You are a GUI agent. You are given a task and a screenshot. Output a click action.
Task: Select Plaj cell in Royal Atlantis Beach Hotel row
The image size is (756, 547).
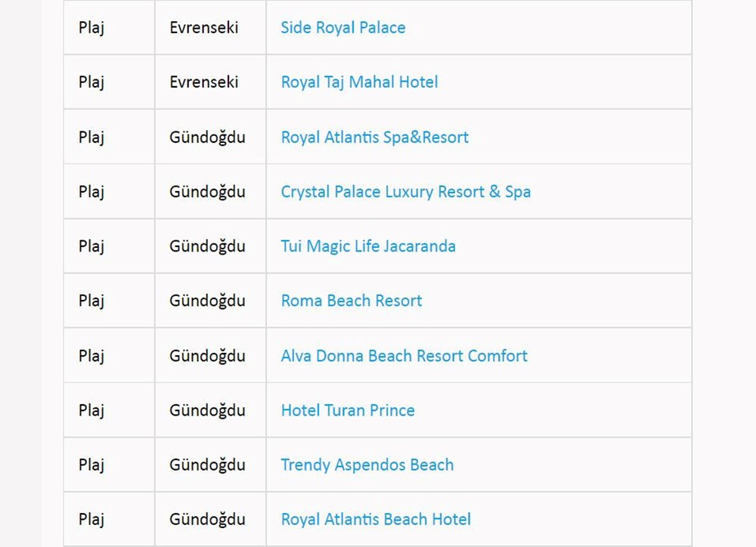pyautogui.click(x=91, y=520)
